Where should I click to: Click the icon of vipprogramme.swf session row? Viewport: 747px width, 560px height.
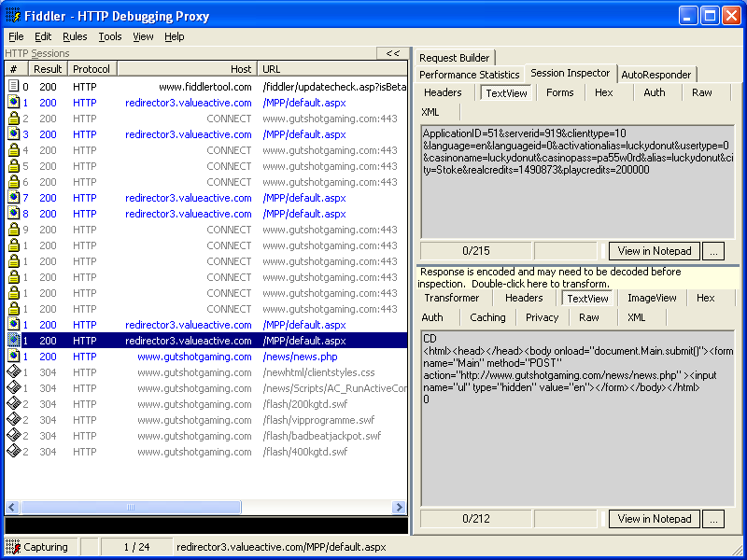[14, 419]
